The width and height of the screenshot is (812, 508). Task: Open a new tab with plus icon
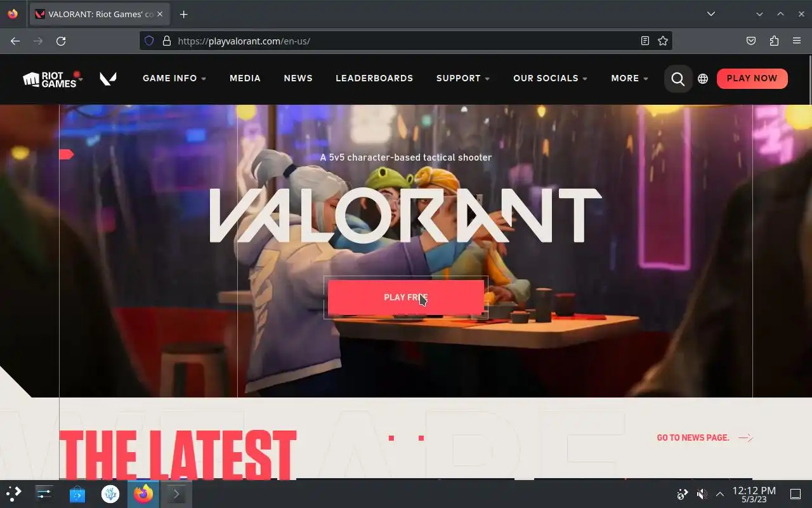pos(183,14)
